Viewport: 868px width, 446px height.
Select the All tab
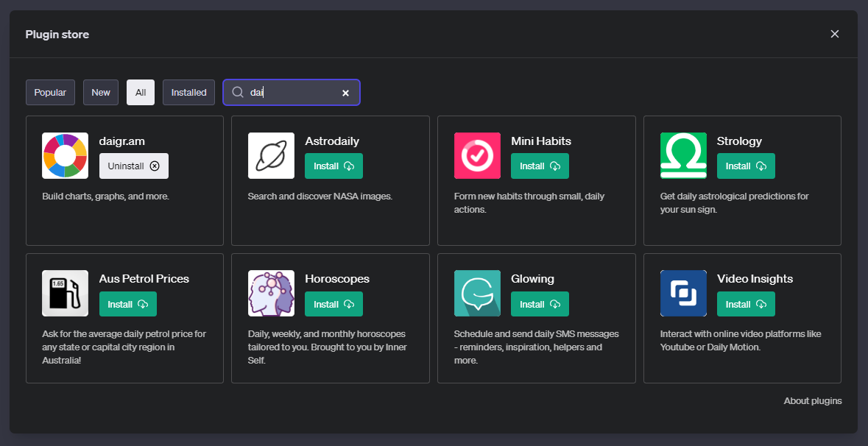click(x=141, y=93)
